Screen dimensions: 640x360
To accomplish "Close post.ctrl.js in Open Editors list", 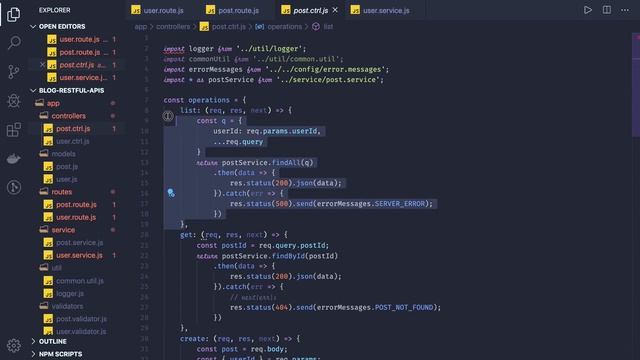I will (x=42, y=65).
